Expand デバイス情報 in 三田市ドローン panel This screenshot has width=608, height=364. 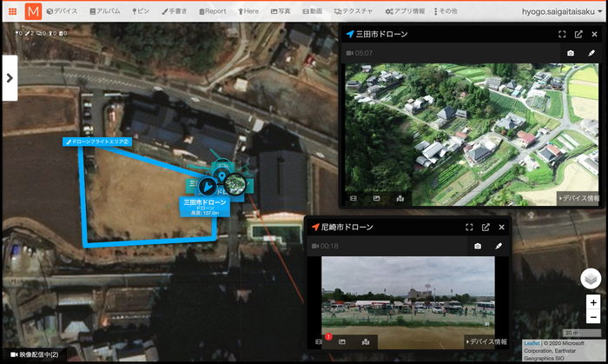[x=579, y=198]
